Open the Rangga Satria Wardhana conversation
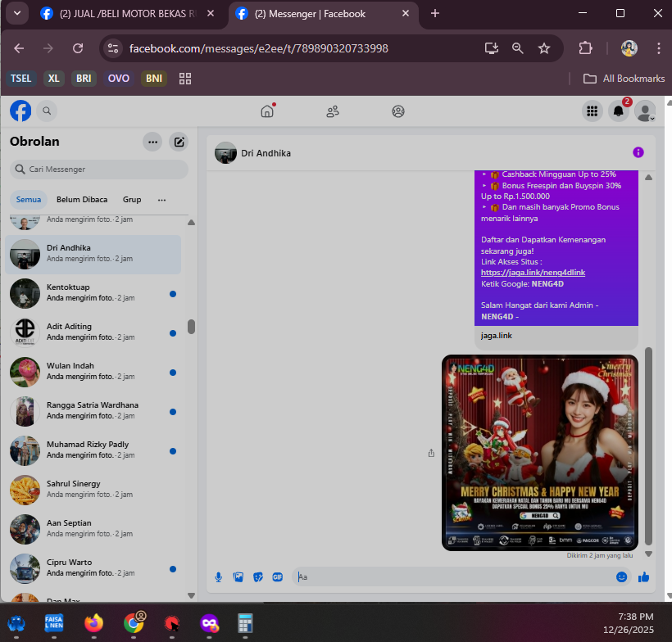Screen dimensions: 672x642 pos(93,412)
